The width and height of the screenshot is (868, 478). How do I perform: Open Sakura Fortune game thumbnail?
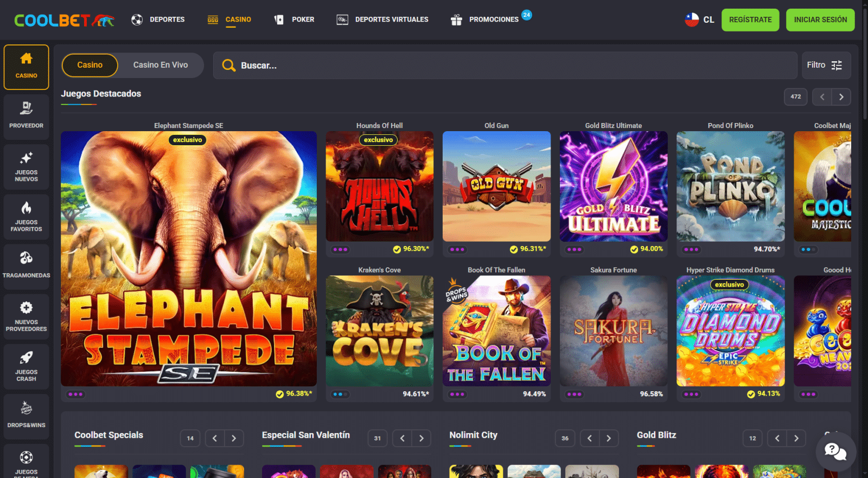click(614, 331)
